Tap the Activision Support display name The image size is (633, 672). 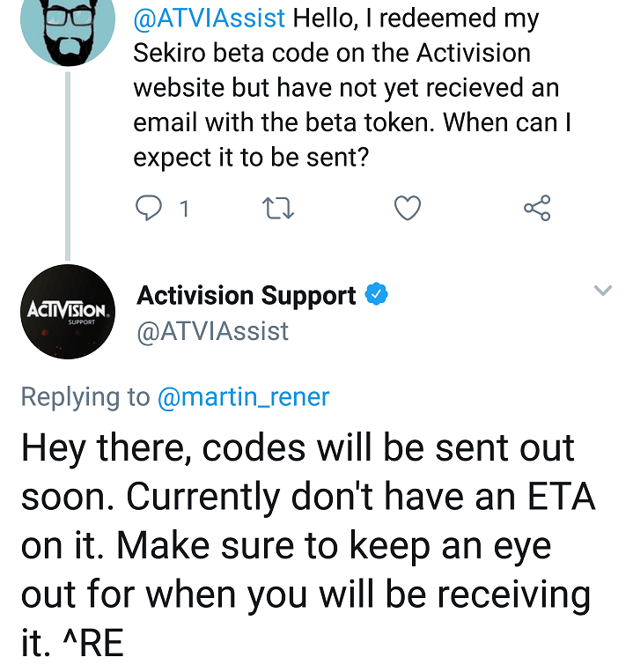tap(247, 296)
